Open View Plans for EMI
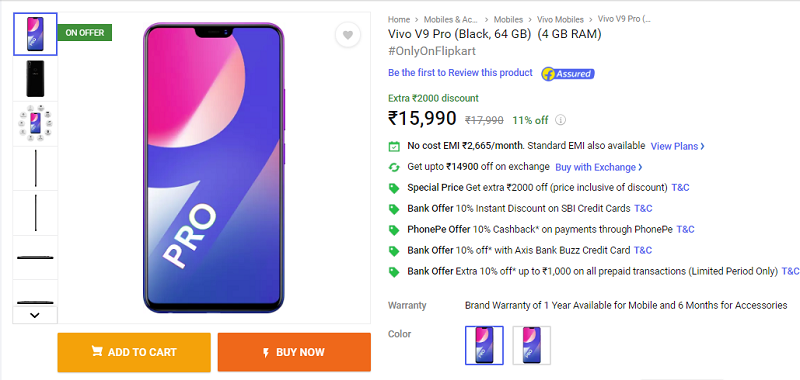This screenshot has height=380, width=800. point(678,146)
